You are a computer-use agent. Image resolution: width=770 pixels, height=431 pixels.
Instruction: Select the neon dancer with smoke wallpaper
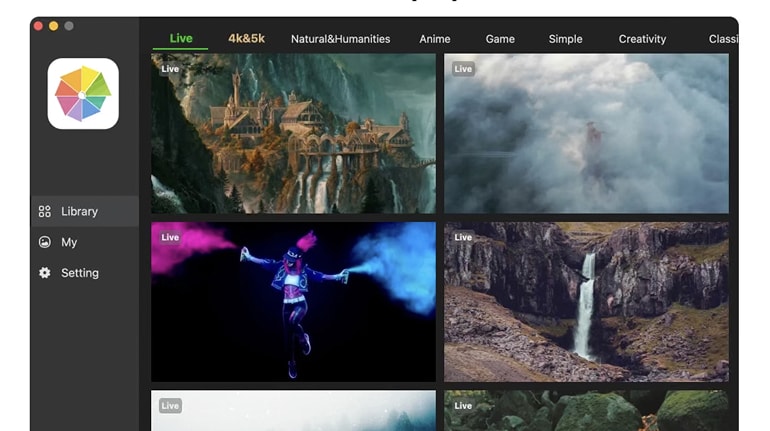tap(293, 302)
